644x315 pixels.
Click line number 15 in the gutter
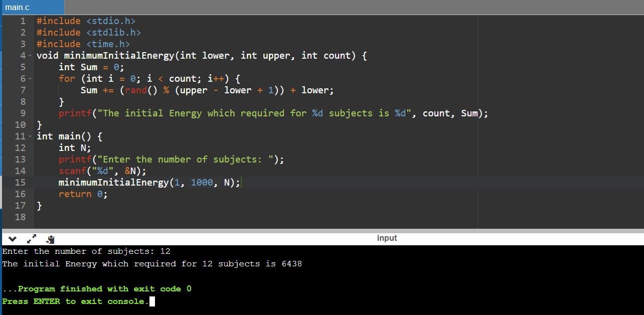[20, 183]
